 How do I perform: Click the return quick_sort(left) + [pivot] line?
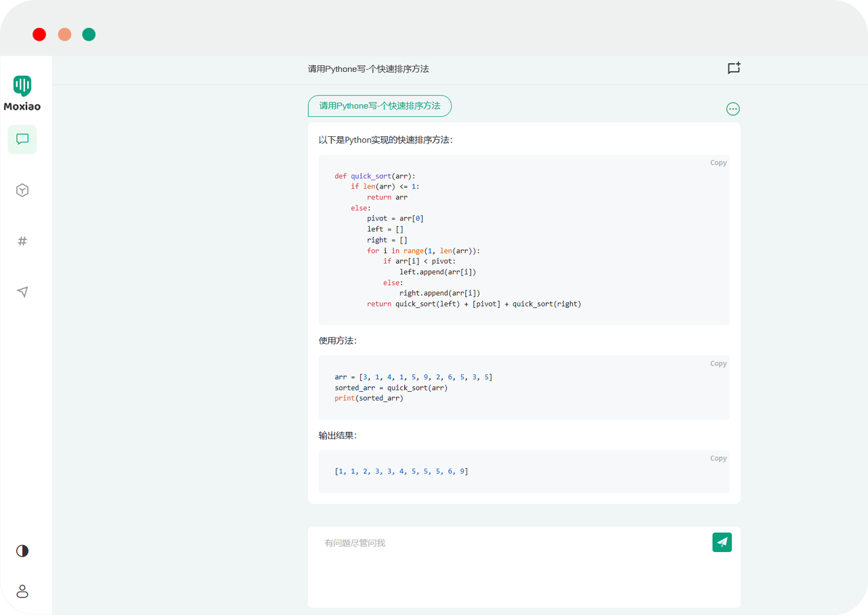click(474, 304)
